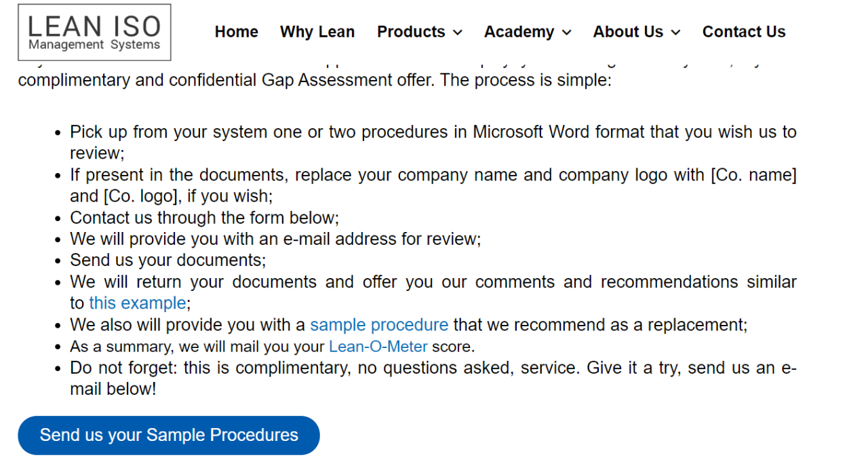Open the Lean-O-Meter link
Viewport: 868px width, 464px height.
pos(378,347)
